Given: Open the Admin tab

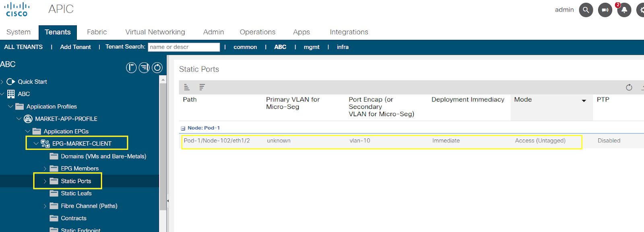Looking at the screenshot, I should click(x=214, y=32).
